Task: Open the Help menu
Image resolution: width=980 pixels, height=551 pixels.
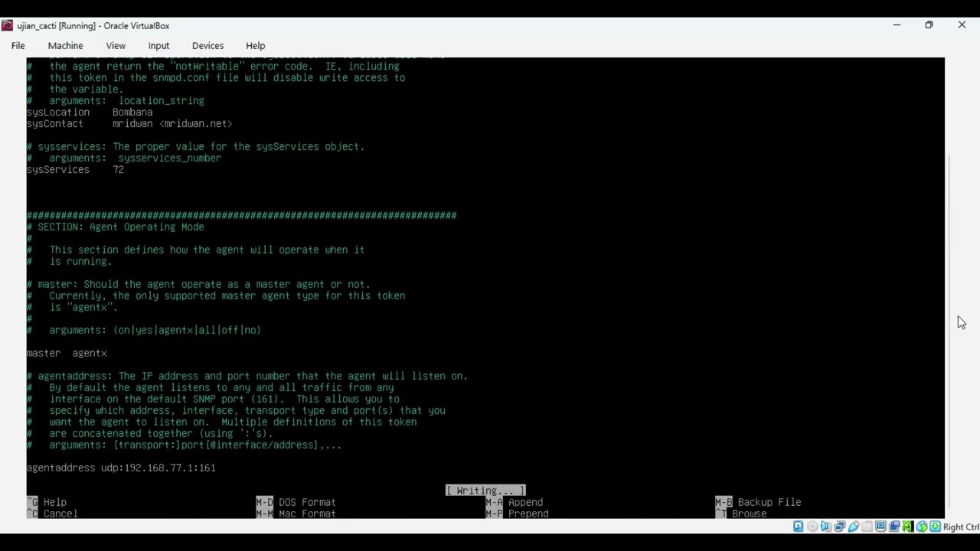Action: (x=255, y=46)
